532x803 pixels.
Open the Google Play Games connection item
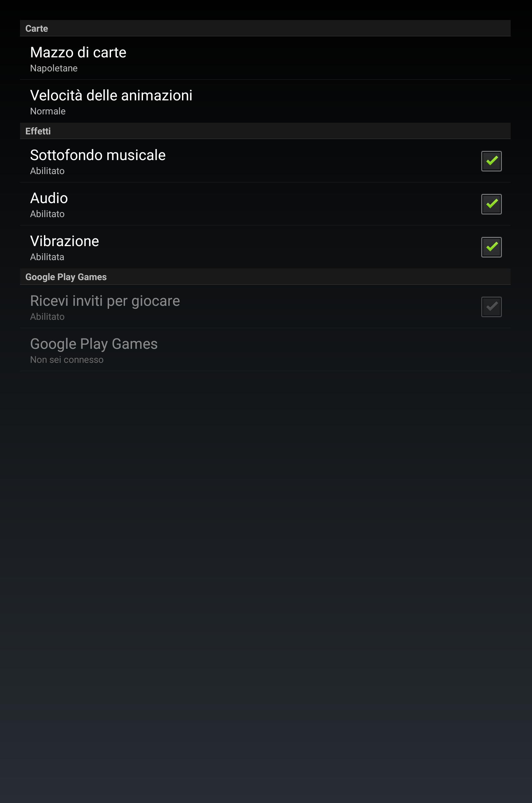tap(265, 349)
